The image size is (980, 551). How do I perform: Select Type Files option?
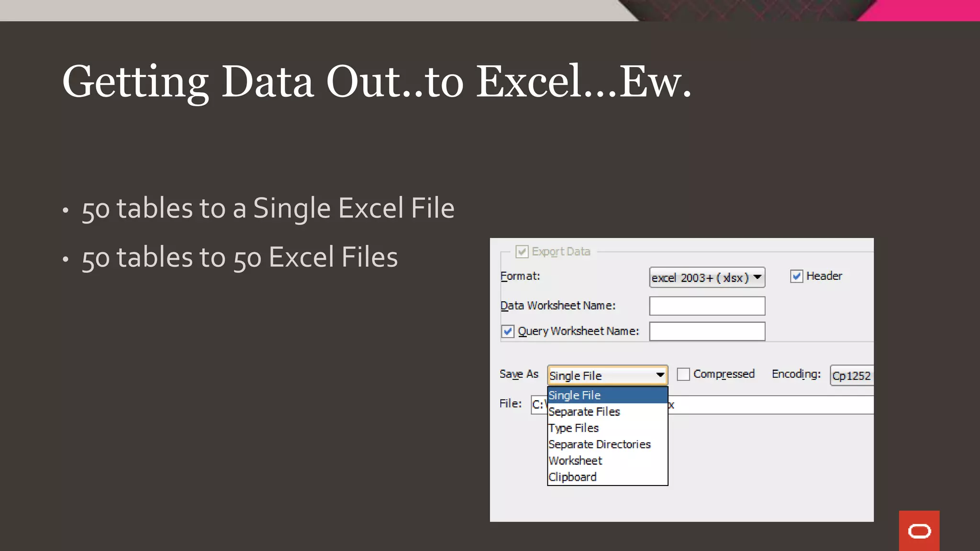(608, 428)
